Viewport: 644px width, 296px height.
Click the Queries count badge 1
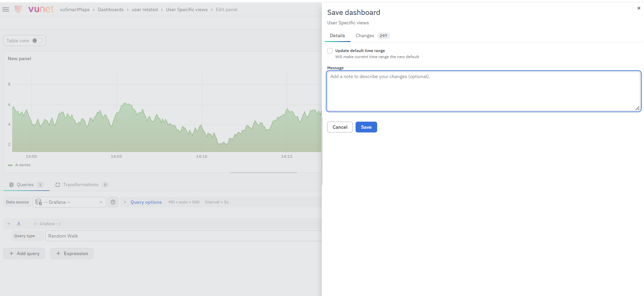coord(40,185)
